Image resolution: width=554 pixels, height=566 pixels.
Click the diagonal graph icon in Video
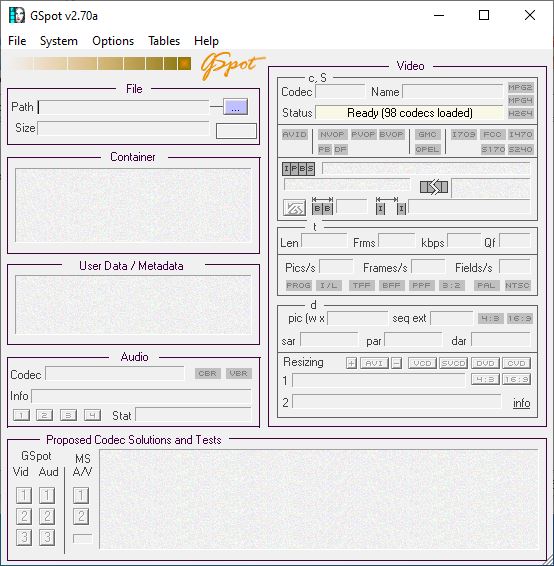(294, 208)
